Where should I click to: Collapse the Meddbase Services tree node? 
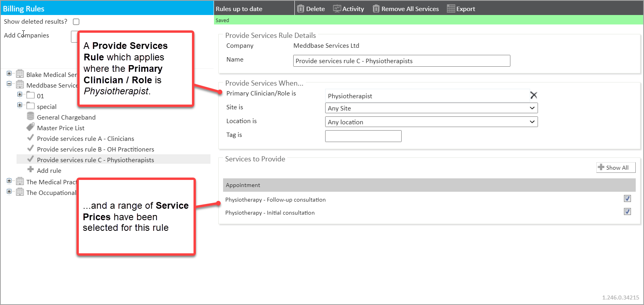(x=9, y=84)
